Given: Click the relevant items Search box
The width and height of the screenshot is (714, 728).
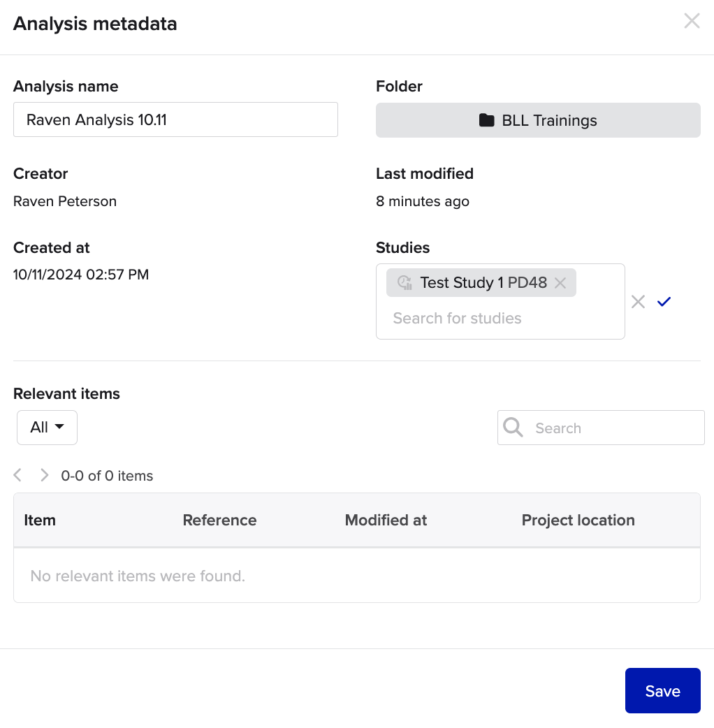Looking at the screenshot, I should (x=601, y=428).
